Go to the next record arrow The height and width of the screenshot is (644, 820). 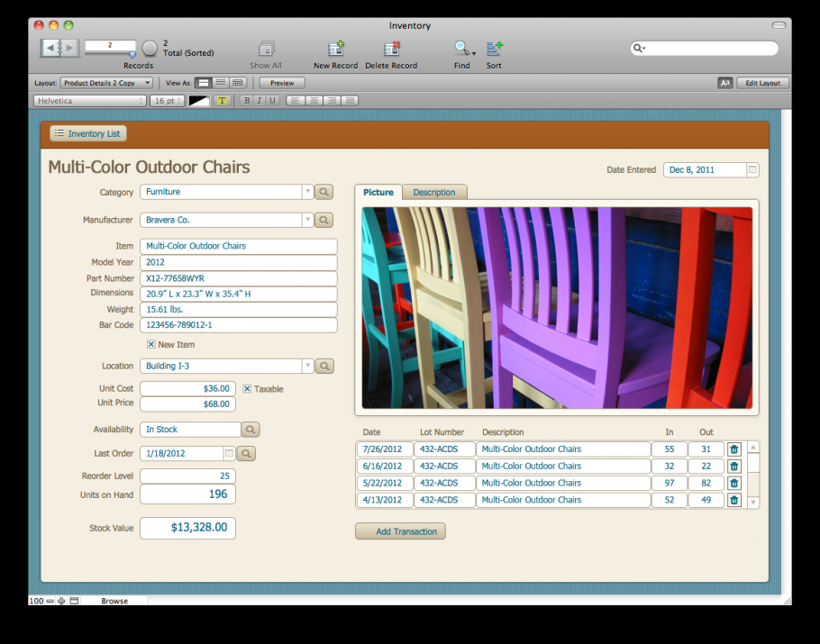pyautogui.click(x=69, y=48)
